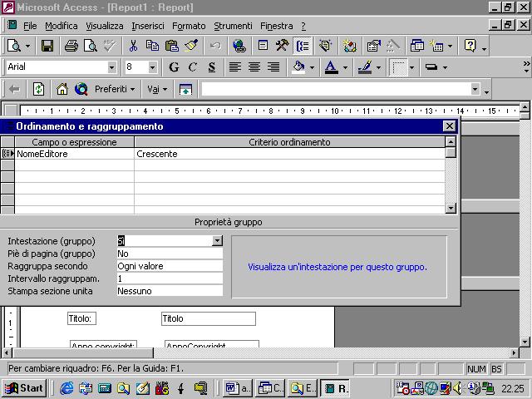Image resolution: width=532 pixels, height=399 pixels.
Task: Select the Crescente sort order cell
Action: pyautogui.click(x=289, y=154)
